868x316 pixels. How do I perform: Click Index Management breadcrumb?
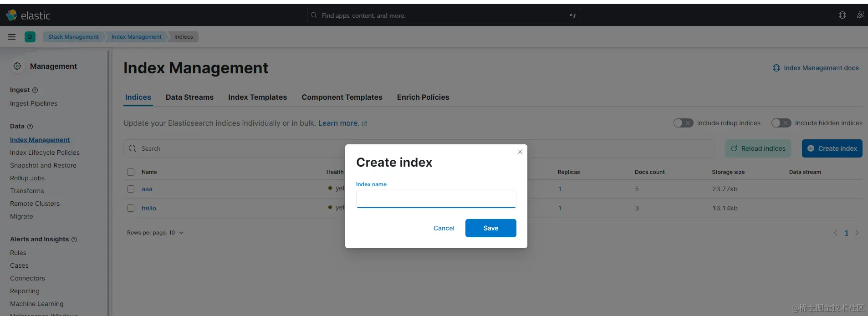(137, 37)
